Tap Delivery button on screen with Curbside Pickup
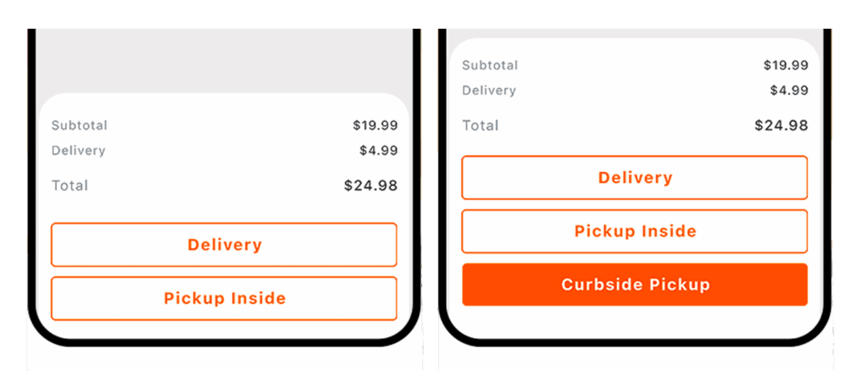 pyautogui.click(x=634, y=178)
